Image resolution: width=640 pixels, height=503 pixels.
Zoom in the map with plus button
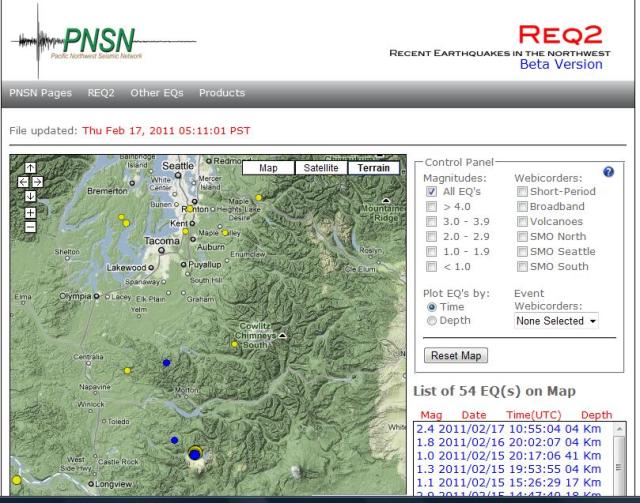[30, 212]
